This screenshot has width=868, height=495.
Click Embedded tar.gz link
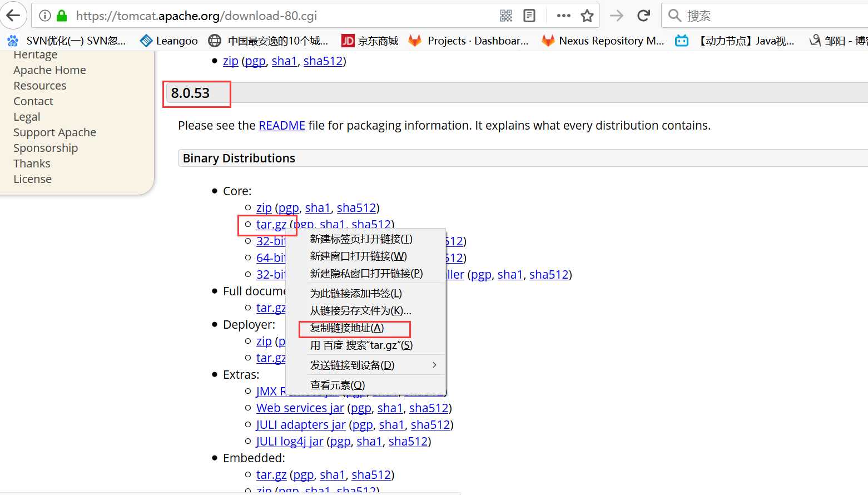click(x=271, y=475)
